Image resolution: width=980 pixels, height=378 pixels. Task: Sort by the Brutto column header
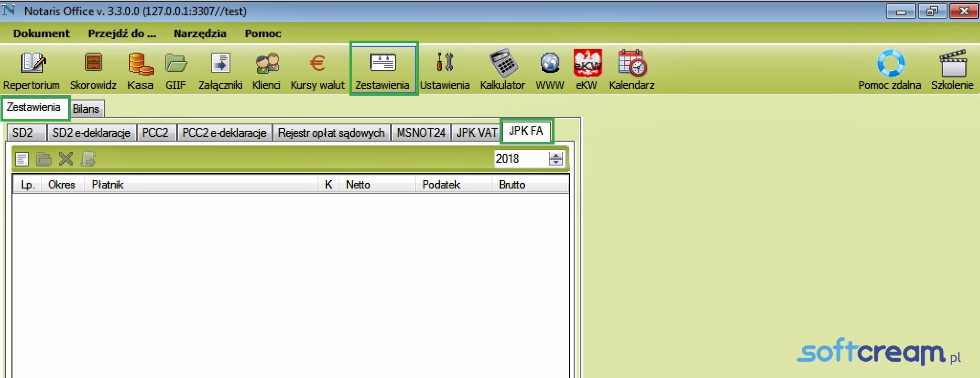[530, 185]
